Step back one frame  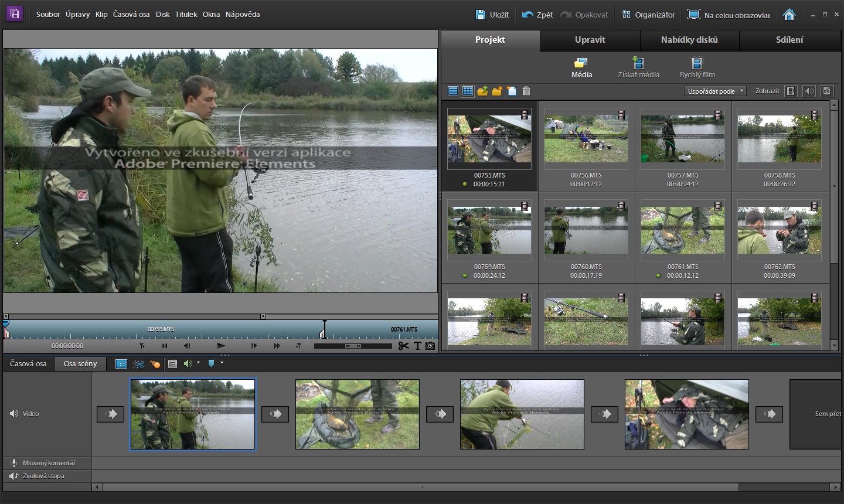click(x=187, y=346)
